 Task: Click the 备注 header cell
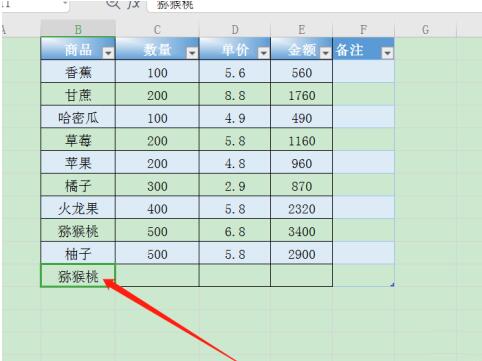363,49
